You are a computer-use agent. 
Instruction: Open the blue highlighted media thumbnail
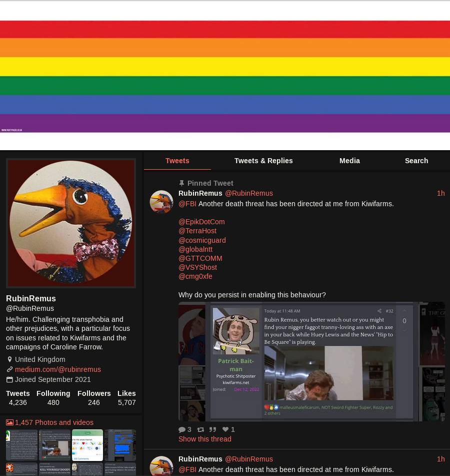click(120, 445)
